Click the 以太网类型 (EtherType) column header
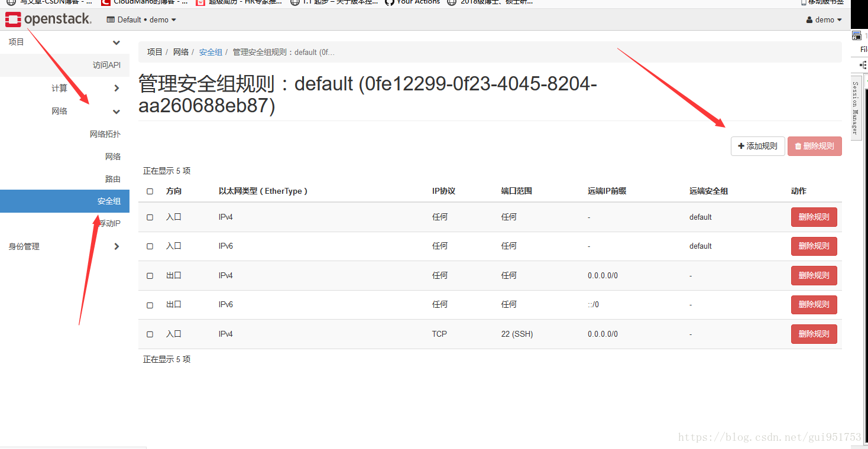 click(x=263, y=191)
